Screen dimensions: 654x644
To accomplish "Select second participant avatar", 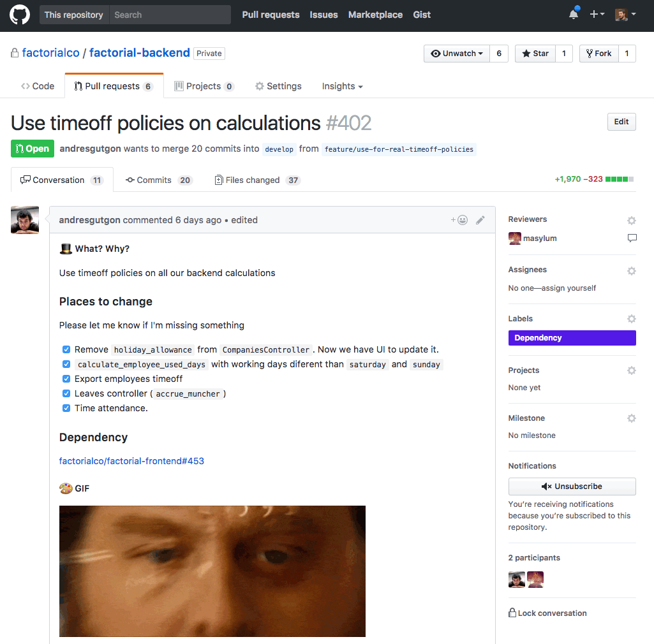I will (x=535, y=580).
